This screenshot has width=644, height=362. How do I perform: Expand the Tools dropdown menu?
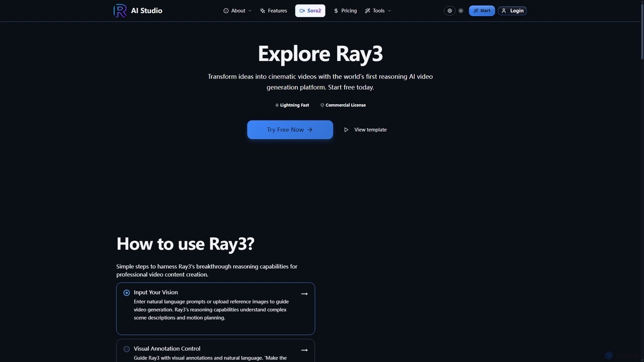(378, 11)
